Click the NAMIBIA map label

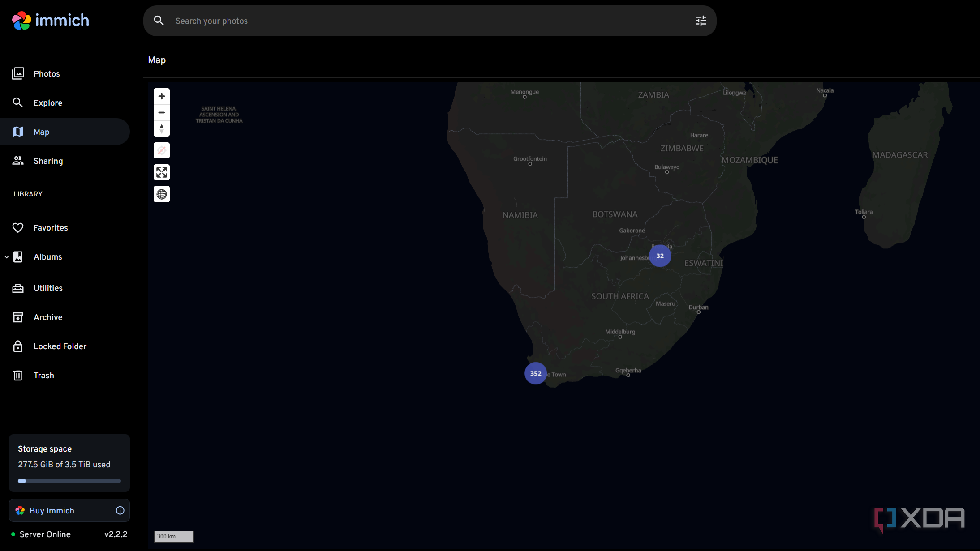click(x=520, y=215)
